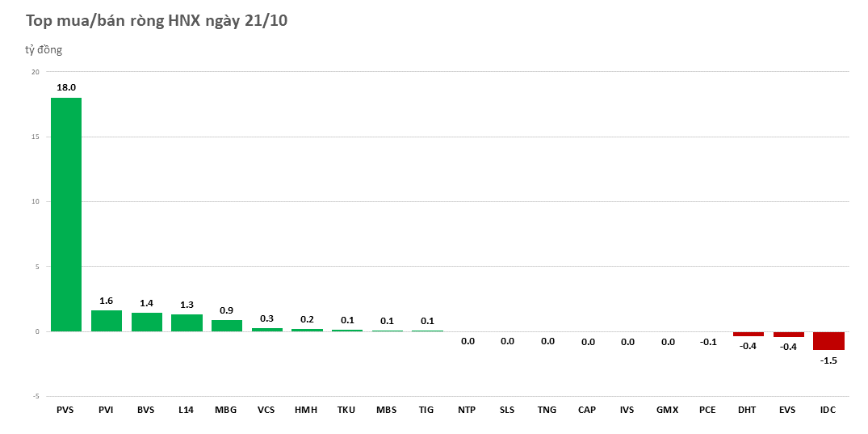Select the PVS axis label
Viewport: 868px width, 434px height.
point(66,411)
